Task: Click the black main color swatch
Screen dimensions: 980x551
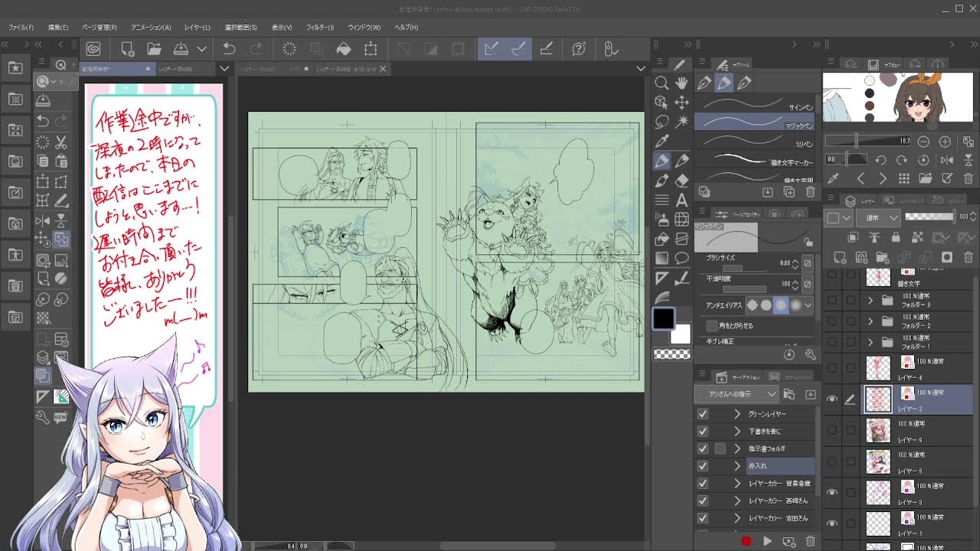Action: pos(663,318)
